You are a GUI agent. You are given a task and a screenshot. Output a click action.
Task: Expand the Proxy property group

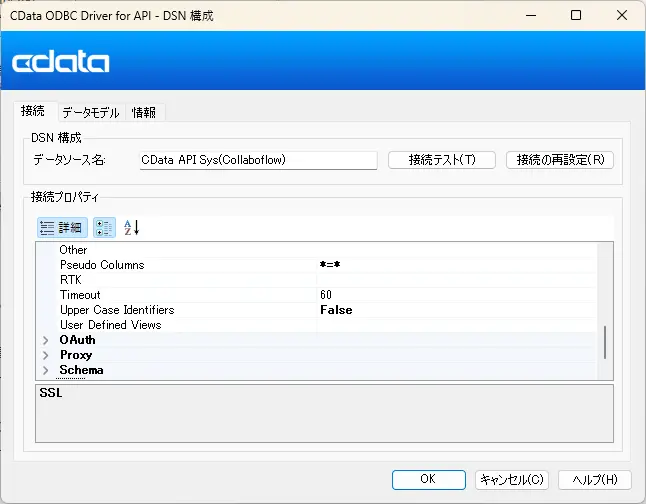45,356
